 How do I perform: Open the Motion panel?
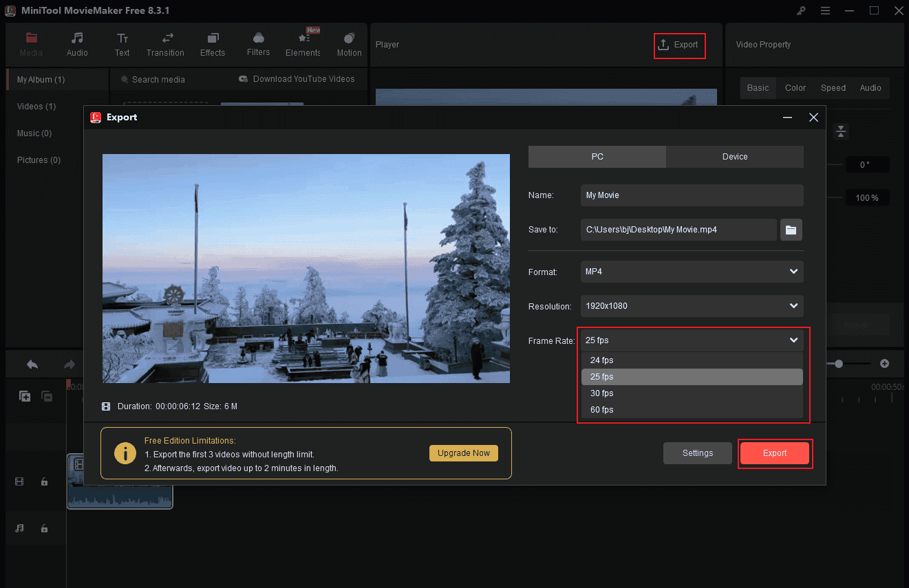(349, 43)
